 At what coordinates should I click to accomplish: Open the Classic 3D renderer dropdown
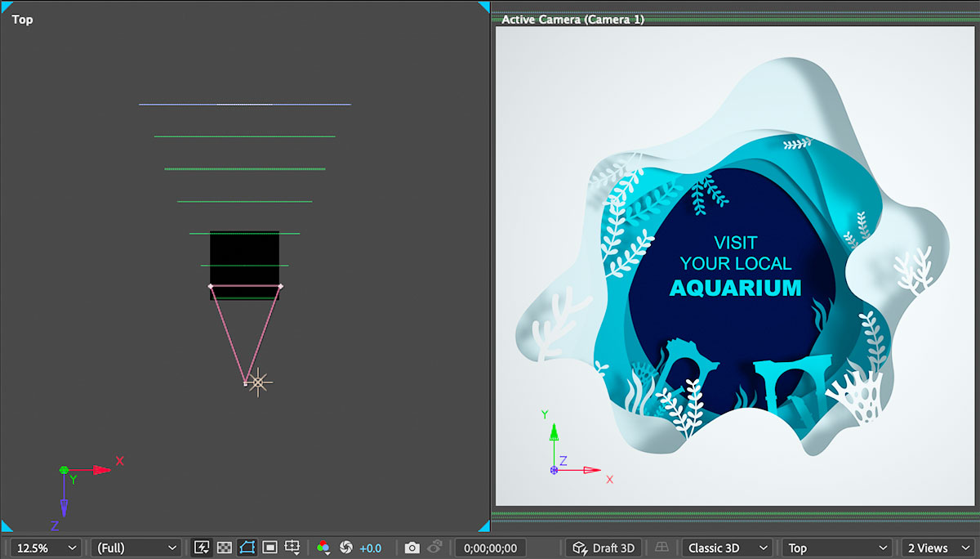click(x=727, y=548)
